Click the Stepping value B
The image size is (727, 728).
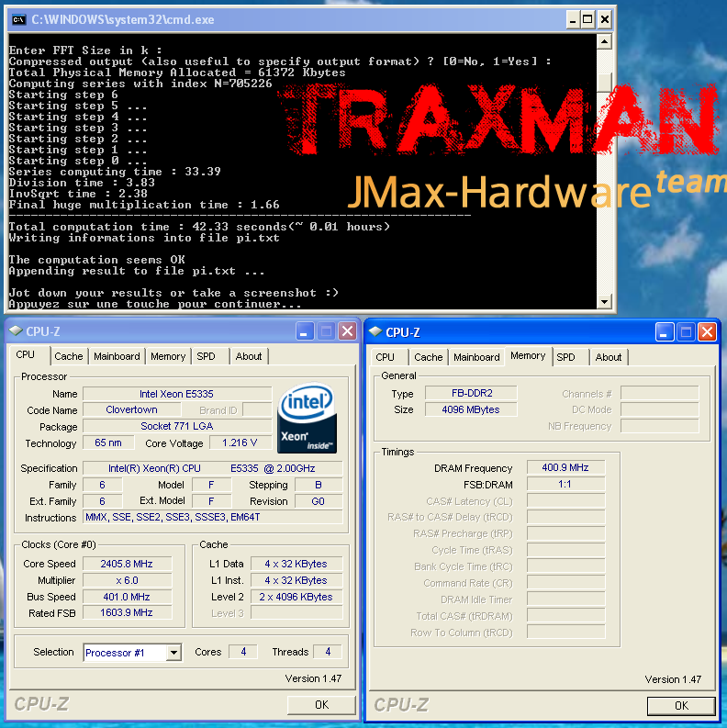[x=319, y=485]
